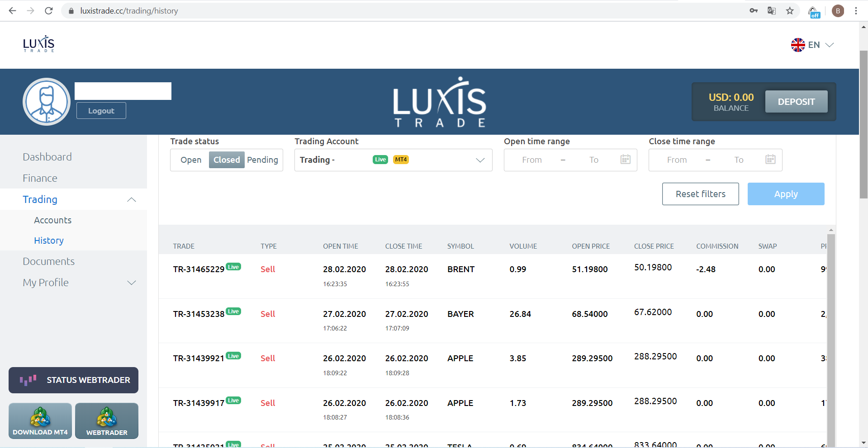Open Chrome three-dot menu
Screen dimensions: 868x448
coord(856,11)
